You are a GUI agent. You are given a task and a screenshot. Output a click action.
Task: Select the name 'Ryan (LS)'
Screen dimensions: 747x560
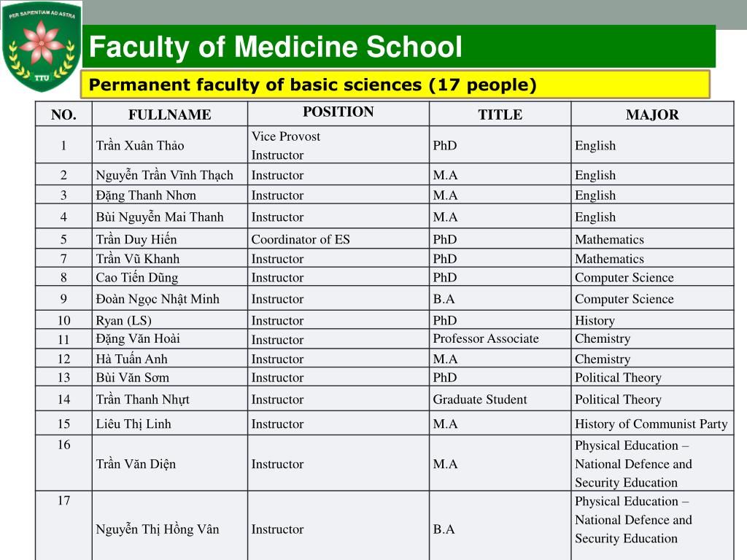(x=123, y=321)
